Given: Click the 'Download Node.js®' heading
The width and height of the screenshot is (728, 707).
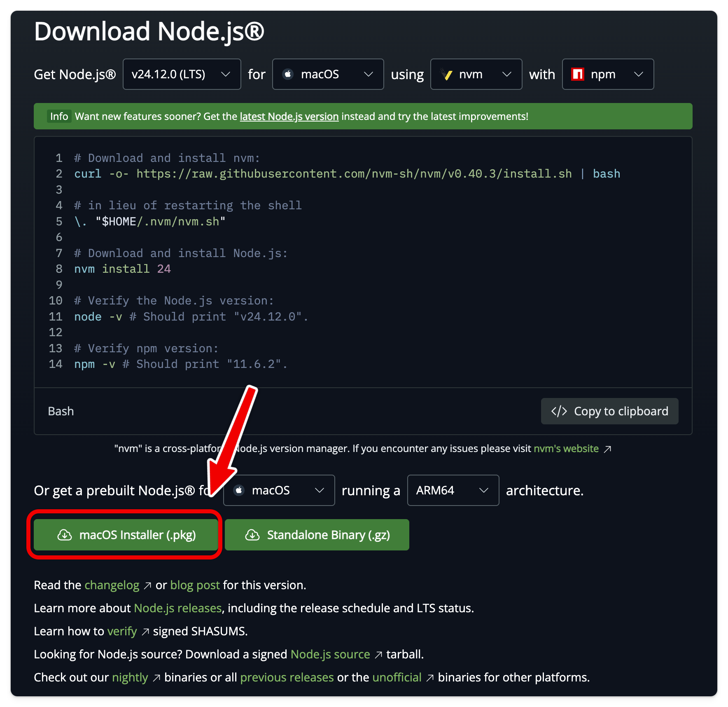Looking at the screenshot, I should click(x=149, y=32).
